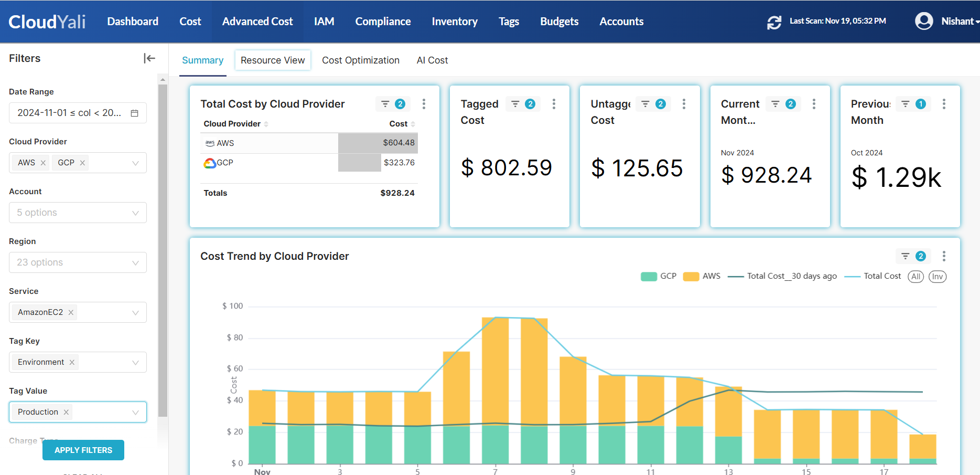Sort the Cost column in Total Cost table
The width and height of the screenshot is (980, 475).
412,123
